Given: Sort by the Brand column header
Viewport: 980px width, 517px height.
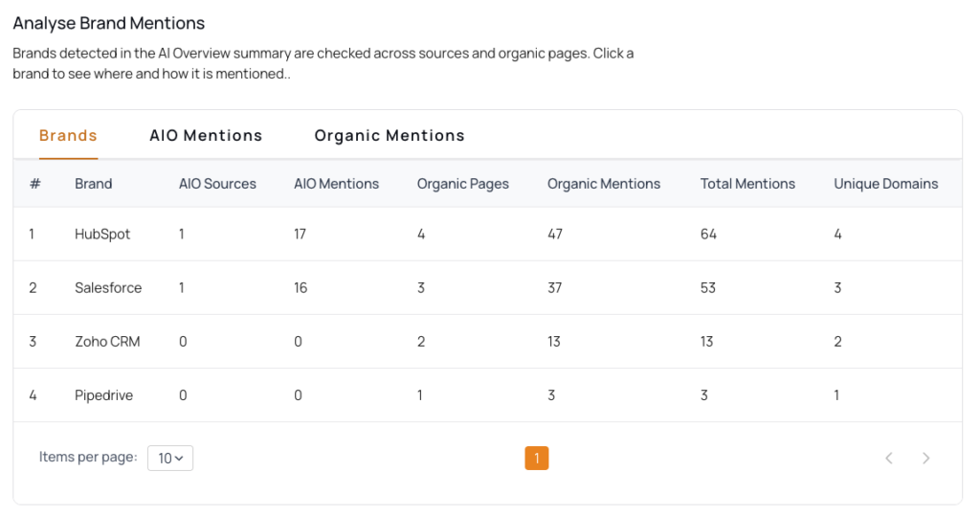Looking at the screenshot, I should 94,184.
